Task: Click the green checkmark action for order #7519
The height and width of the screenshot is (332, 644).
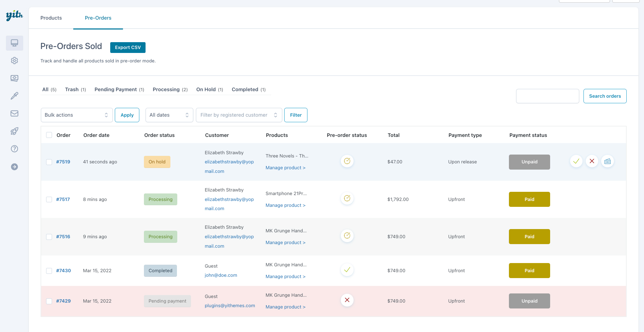Action: tap(576, 161)
